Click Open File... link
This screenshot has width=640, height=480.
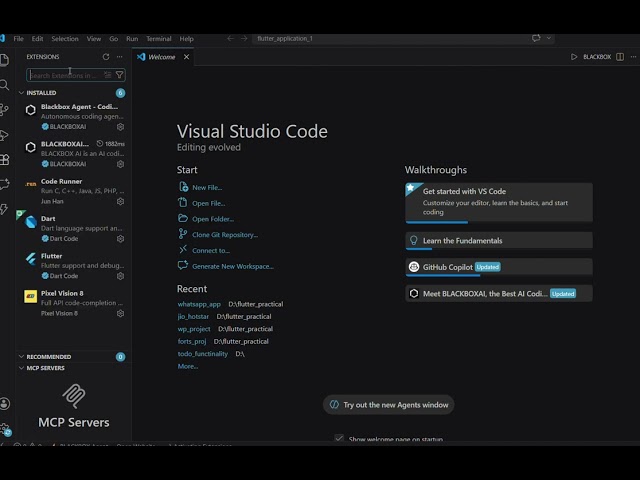[209, 203]
